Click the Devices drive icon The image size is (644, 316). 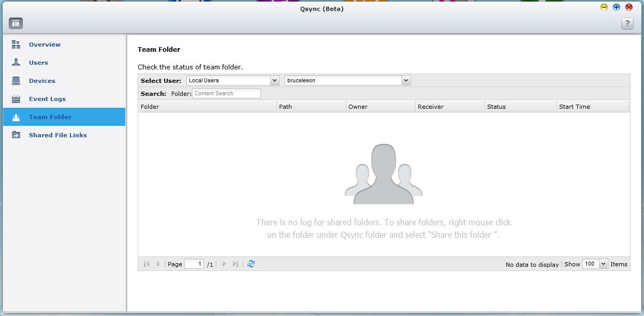click(16, 81)
